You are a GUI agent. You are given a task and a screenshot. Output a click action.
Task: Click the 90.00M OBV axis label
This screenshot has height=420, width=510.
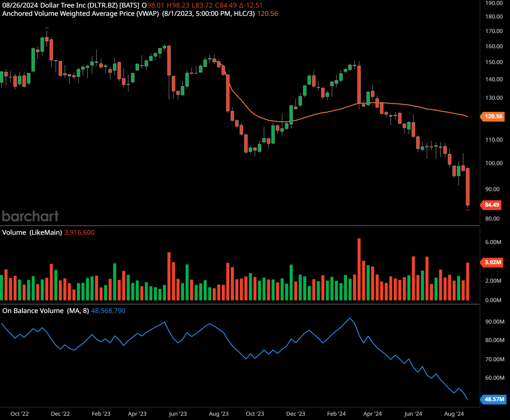pyautogui.click(x=494, y=322)
